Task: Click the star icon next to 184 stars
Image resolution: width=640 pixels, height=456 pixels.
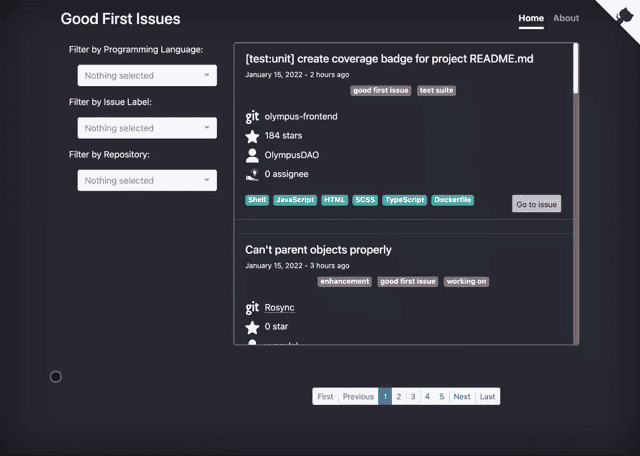Action: (252, 136)
